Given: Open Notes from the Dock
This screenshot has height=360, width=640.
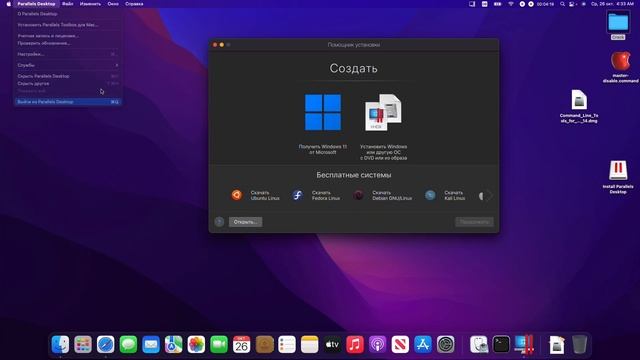Looking at the screenshot, I should pos(309,344).
